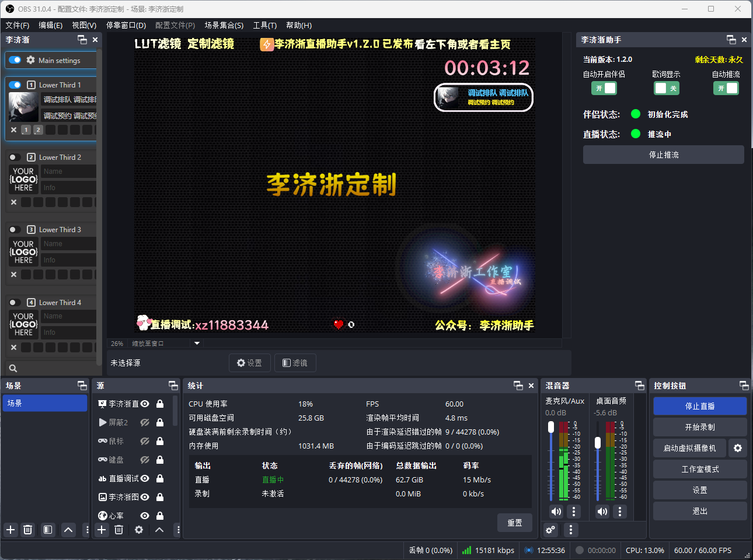753x560 pixels.
Task: Open the 停靠窗口(D) menu
Action: pyautogui.click(x=126, y=25)
